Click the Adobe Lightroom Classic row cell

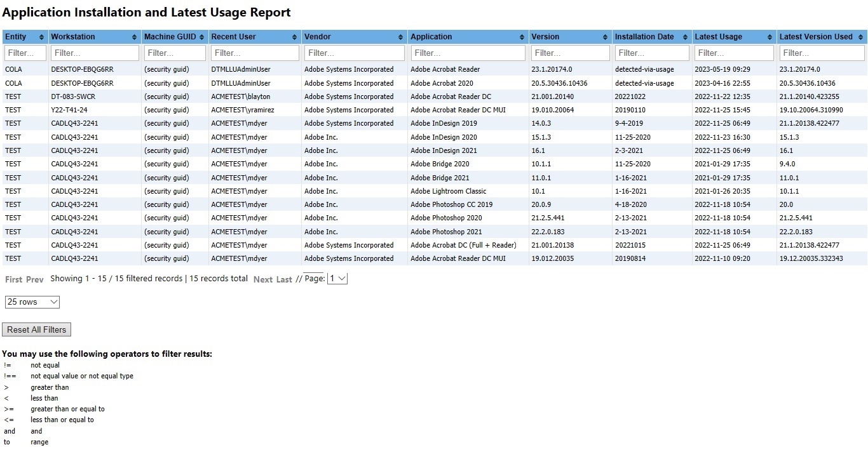448,191
